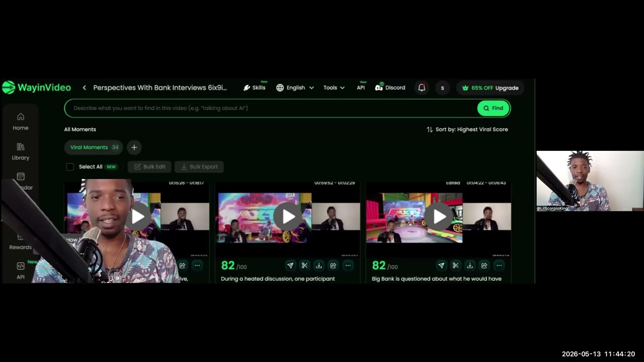Viewport: 644px width, 362px height.
Task: Click the 'All Moments' heading
Action: [80, 129]
